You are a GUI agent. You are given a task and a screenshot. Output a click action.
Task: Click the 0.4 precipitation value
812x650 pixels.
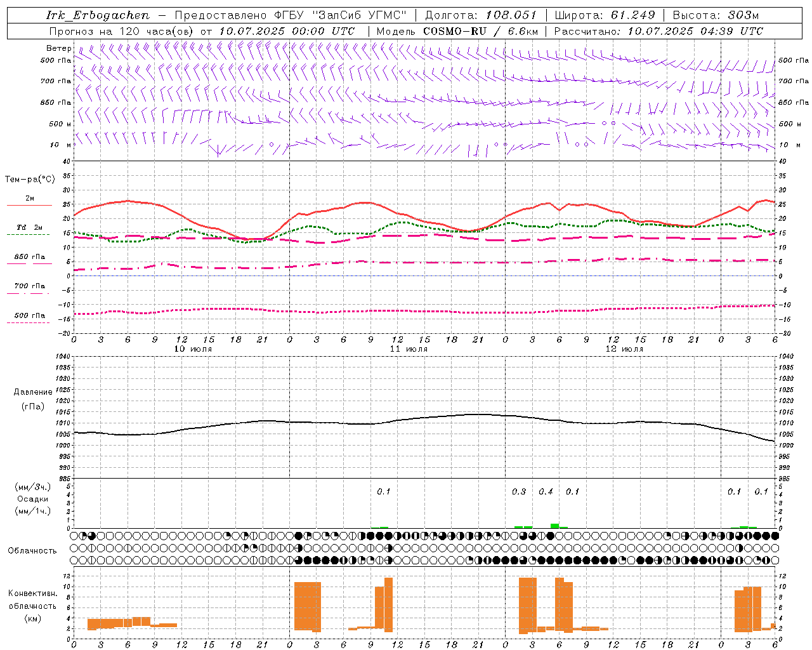coord(546,491)
